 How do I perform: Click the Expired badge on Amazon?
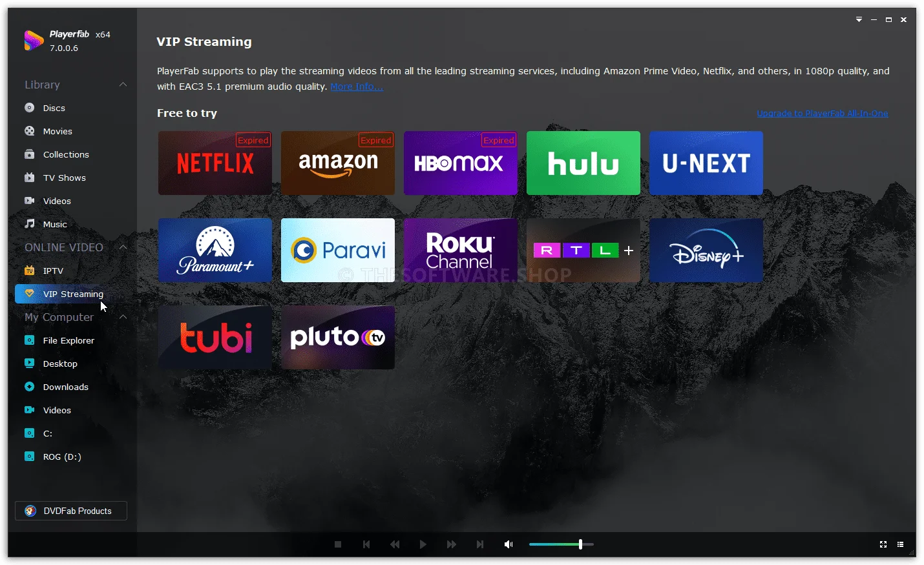[x=376, y=140]
